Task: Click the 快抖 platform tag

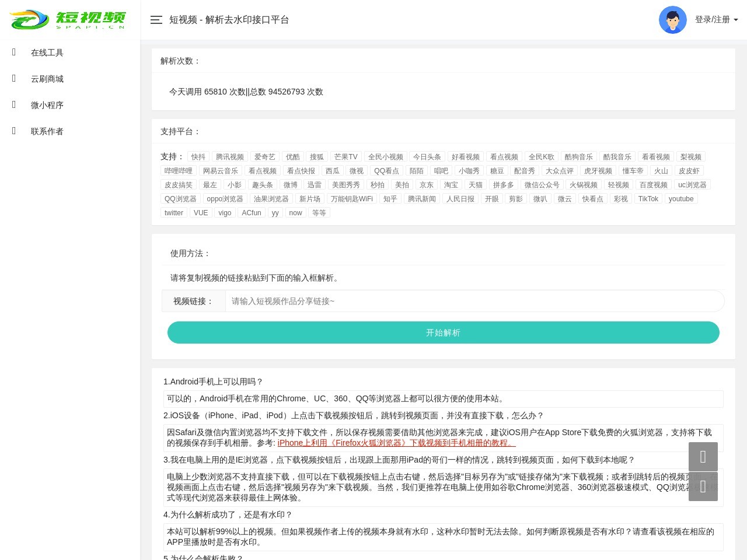Action: pyautogui.click(x=198, y=157)
